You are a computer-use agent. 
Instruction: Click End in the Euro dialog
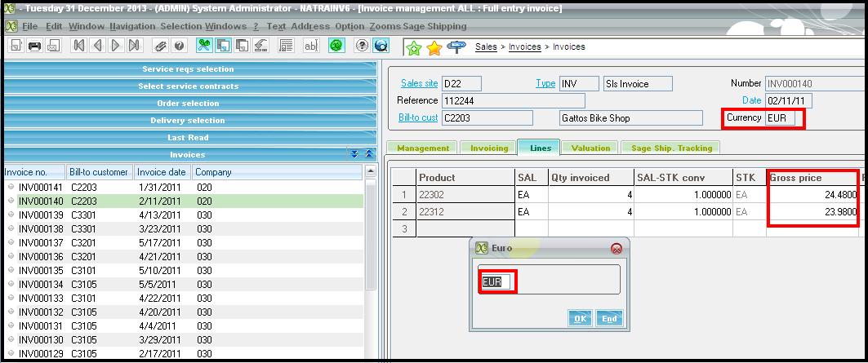(x=609, y=319)
